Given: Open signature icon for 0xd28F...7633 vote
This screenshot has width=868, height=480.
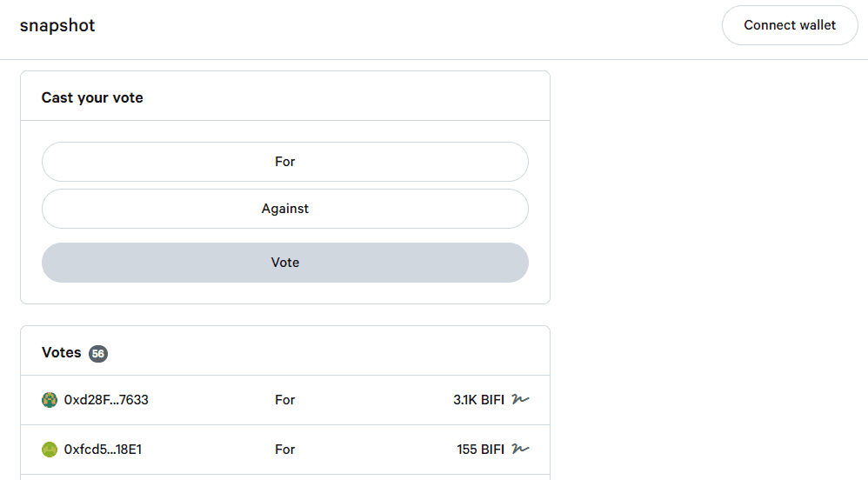Looking at the screenshot, I should tap(520, 400).
